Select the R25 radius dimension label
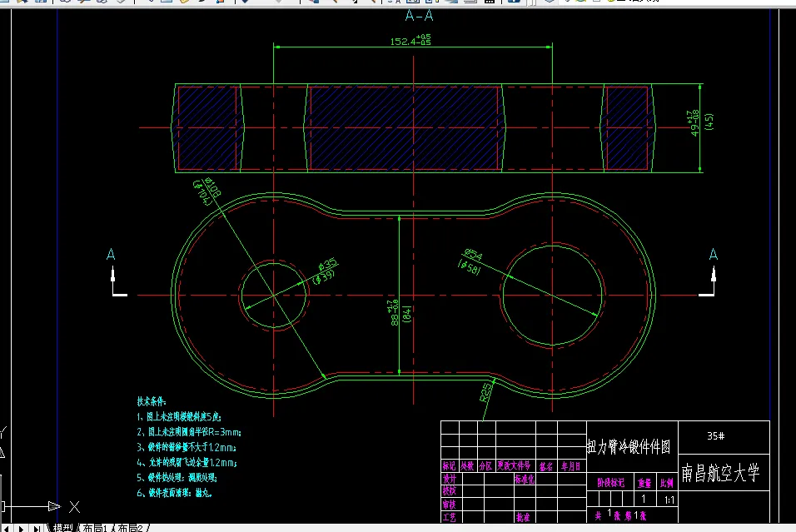796x532 pixels. pyautogui.click(x=485, y=392)
